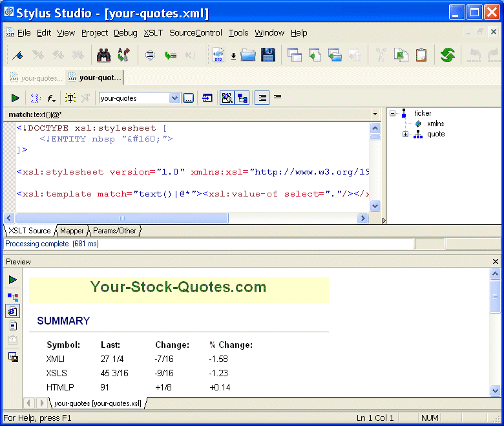Close the Preview pane

pyautogui.click(x=496, y=262)
